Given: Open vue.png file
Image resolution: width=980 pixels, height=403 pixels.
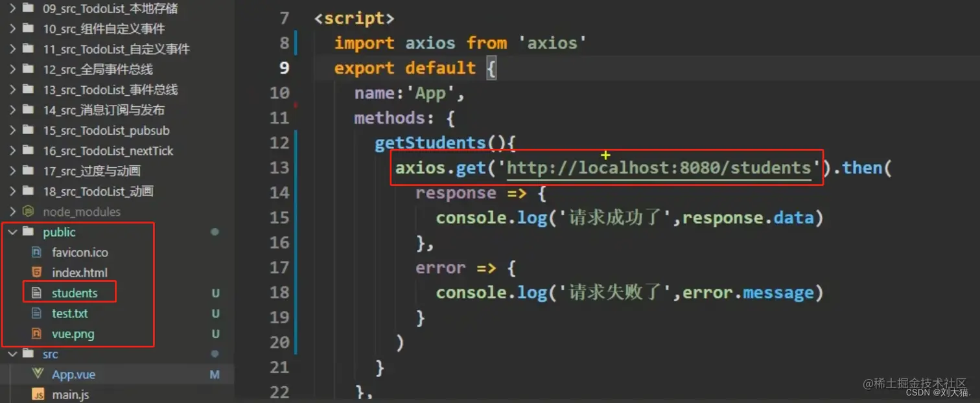Looking at the screenshot, I should 73,334.
